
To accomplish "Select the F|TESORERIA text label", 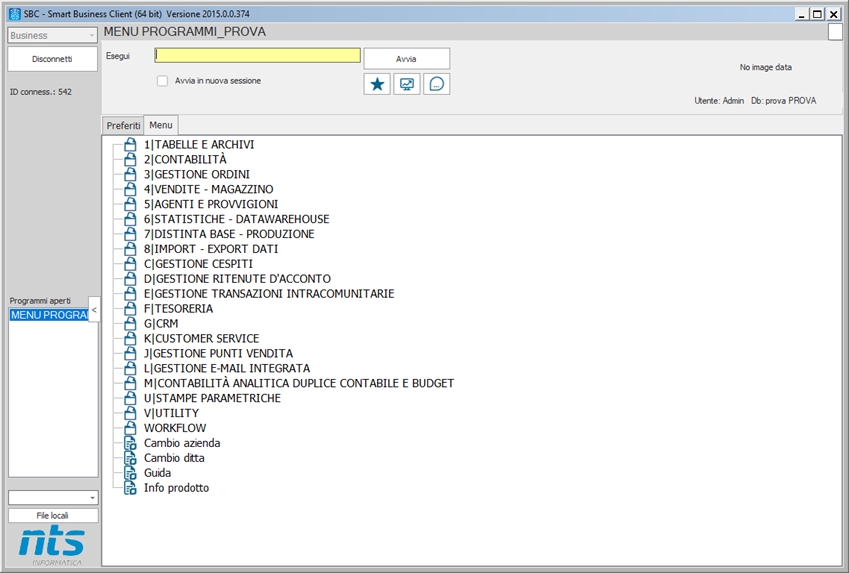I will click(x=178, y=308).
